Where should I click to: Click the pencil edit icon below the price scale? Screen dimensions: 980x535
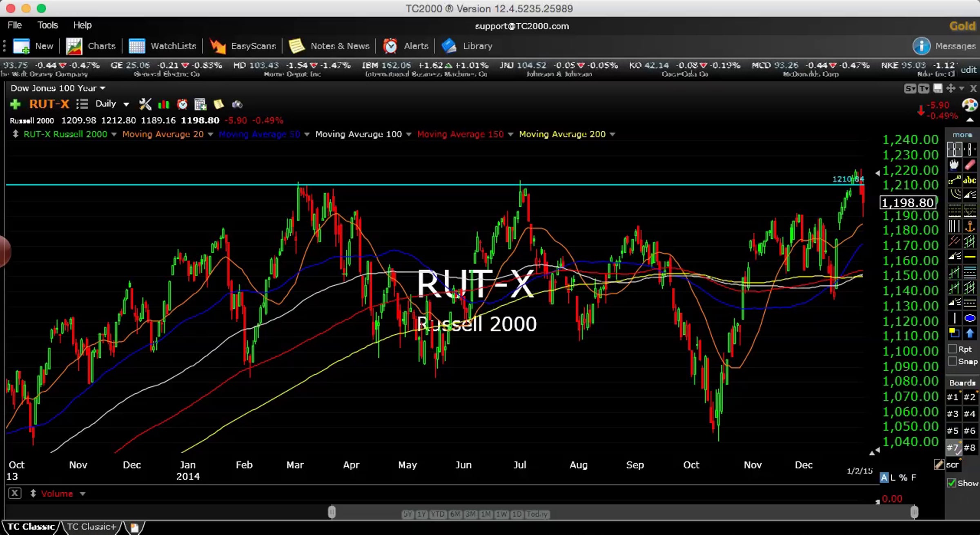point(938,464)
